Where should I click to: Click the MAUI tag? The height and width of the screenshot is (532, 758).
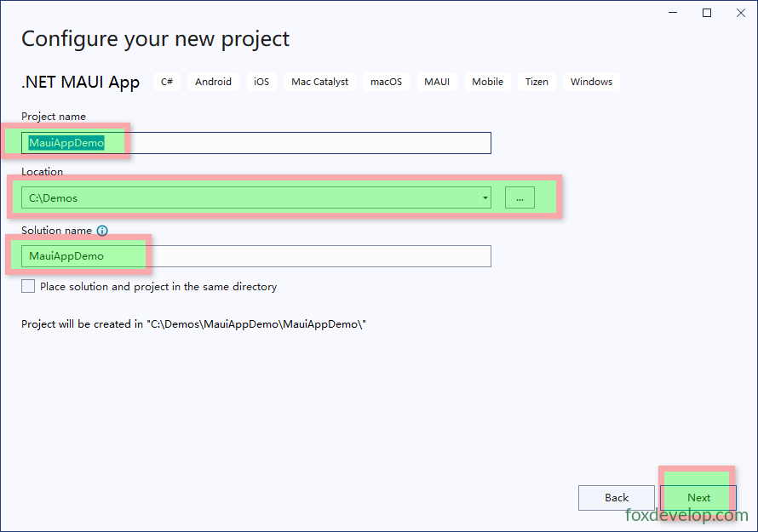(437, 82)
